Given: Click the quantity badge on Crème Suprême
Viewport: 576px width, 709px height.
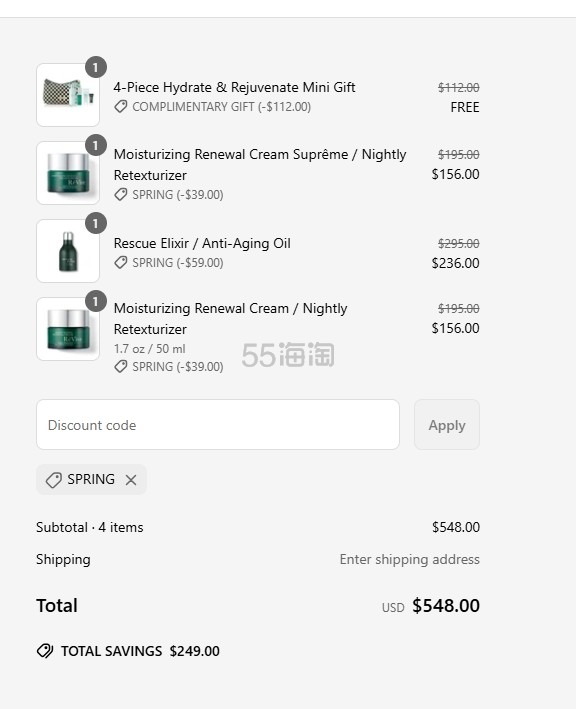Looking at the screenshot, I should (x=96, y=145).
